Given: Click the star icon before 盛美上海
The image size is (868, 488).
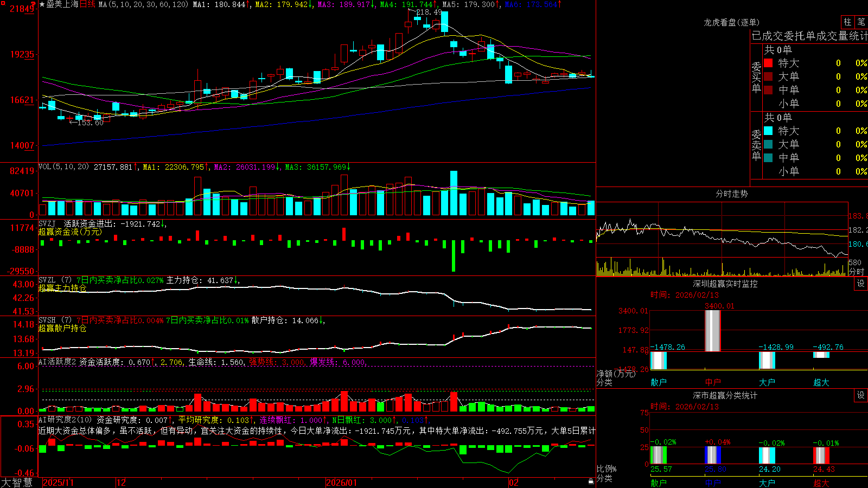Looking at the screenshot, I should pyautogui.click(x=42, y=4).
